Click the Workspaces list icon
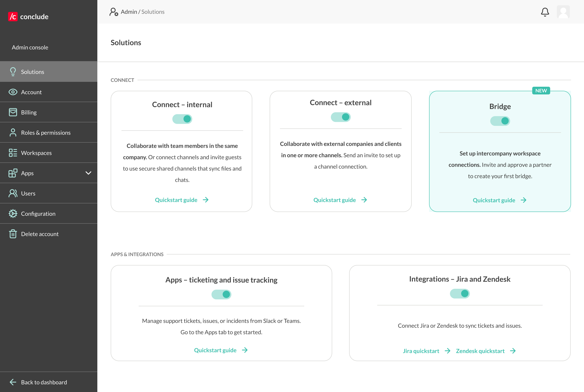 13,153
